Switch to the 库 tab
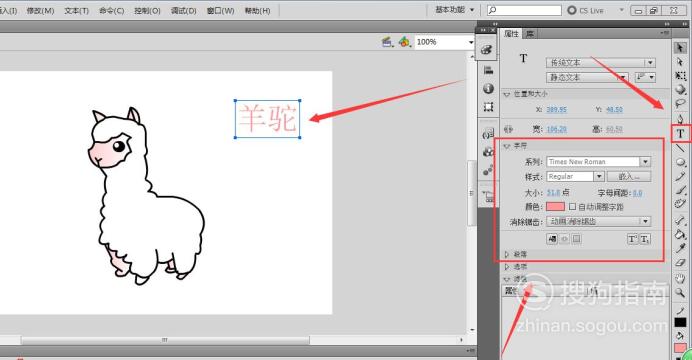This screenshot has height=360, width=692. point(530,34)
